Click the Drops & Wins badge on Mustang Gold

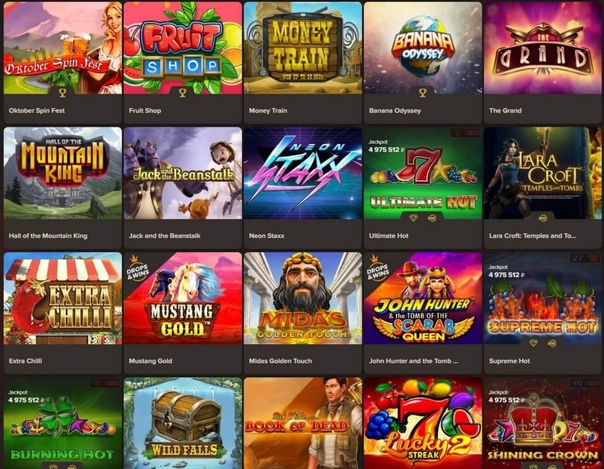coord(137,268)
